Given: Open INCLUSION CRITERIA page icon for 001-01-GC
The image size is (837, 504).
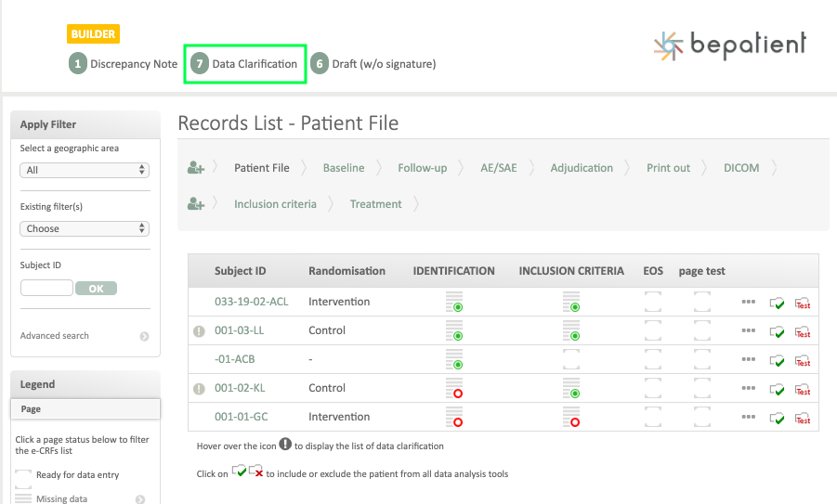Looking at the screenshot, I should click(x=571, y=417).
